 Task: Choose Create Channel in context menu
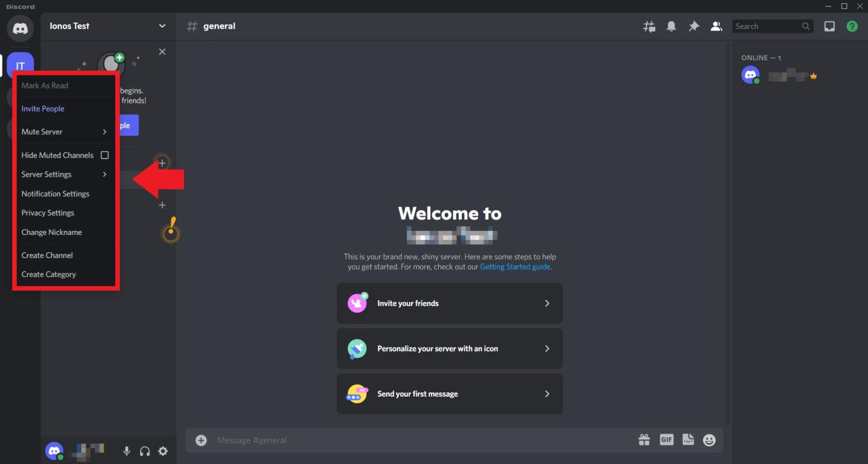point(47,255)
